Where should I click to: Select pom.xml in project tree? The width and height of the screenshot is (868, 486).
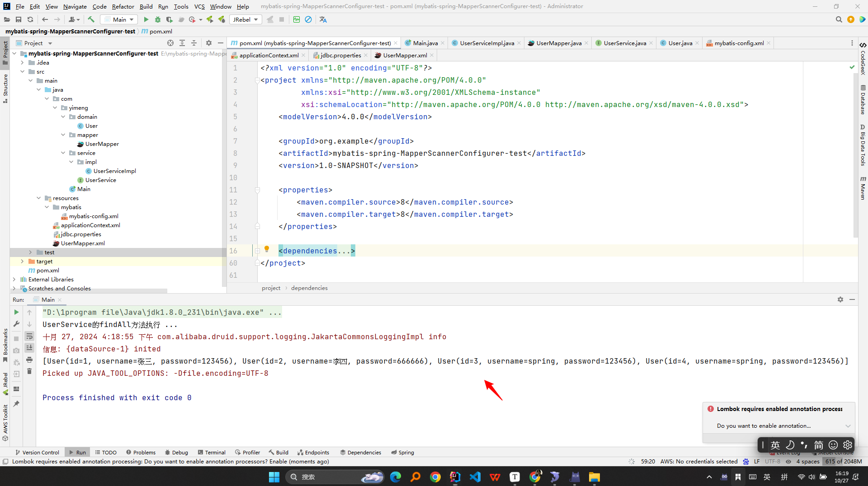[47, 271]
